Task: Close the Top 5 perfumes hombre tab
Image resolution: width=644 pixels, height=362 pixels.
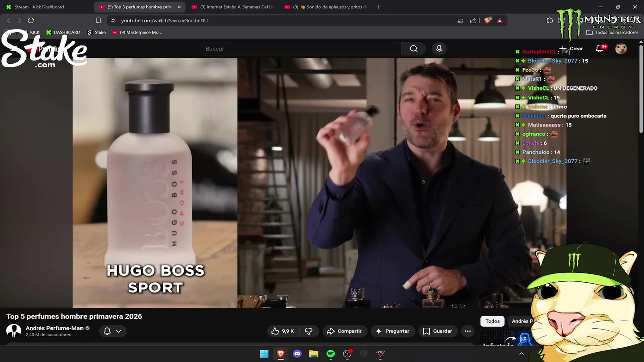Action: pyautogui.click(x=179, y=7)
